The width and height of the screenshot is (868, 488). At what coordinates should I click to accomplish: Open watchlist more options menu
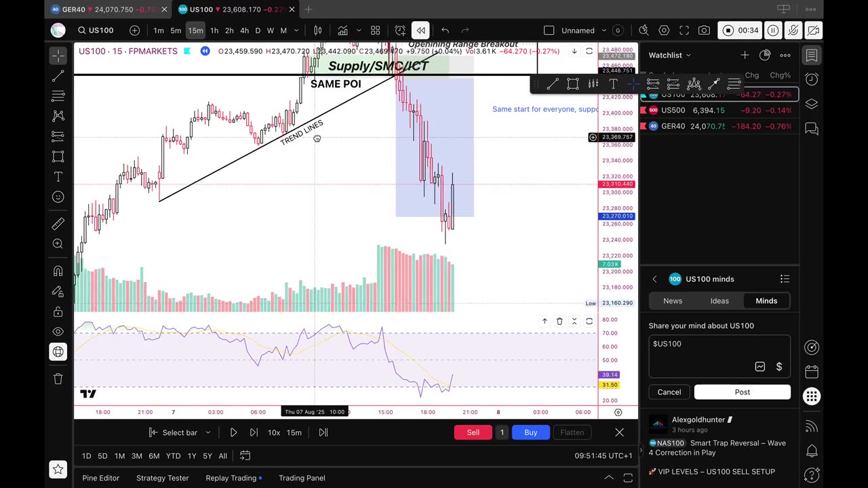tap(785, 55)
